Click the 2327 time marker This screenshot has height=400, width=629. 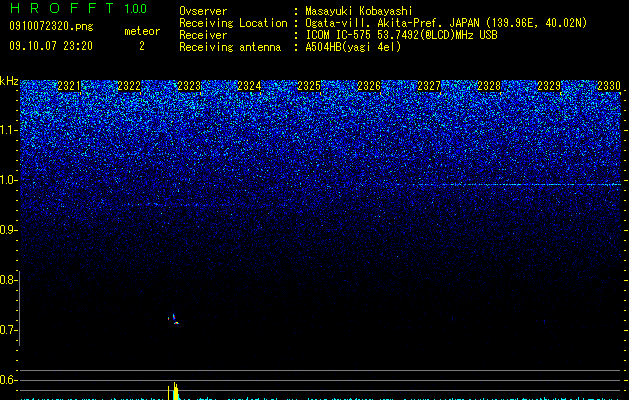click(x=429, y=86)
